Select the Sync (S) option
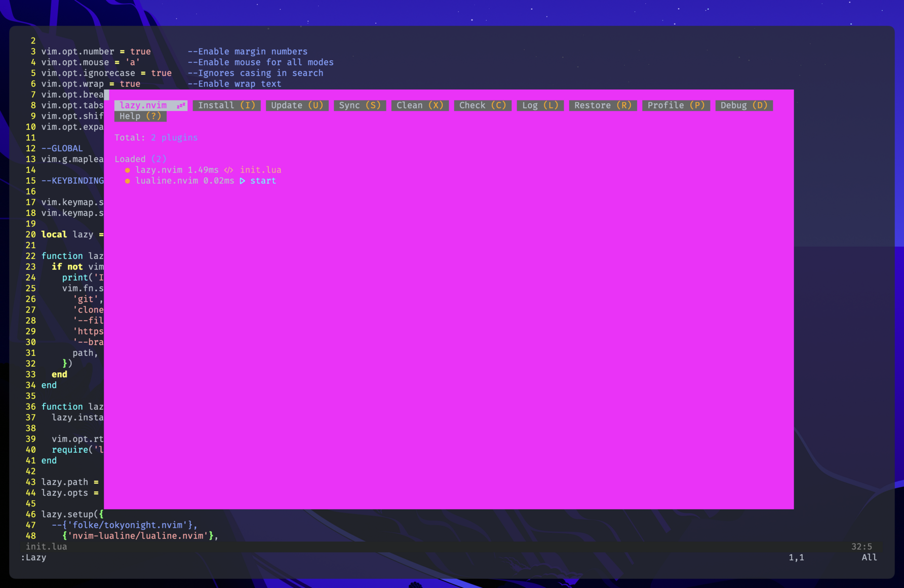Screen dimensions: 904x588 360,105
